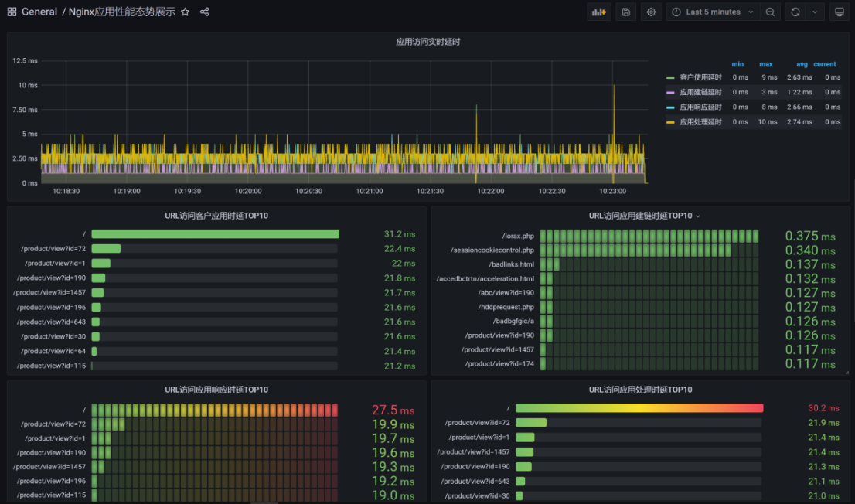The width and height of the screenshot is (855, 504).
Task: Toggle 应用建链延时 series in legend
Action: 700,92
